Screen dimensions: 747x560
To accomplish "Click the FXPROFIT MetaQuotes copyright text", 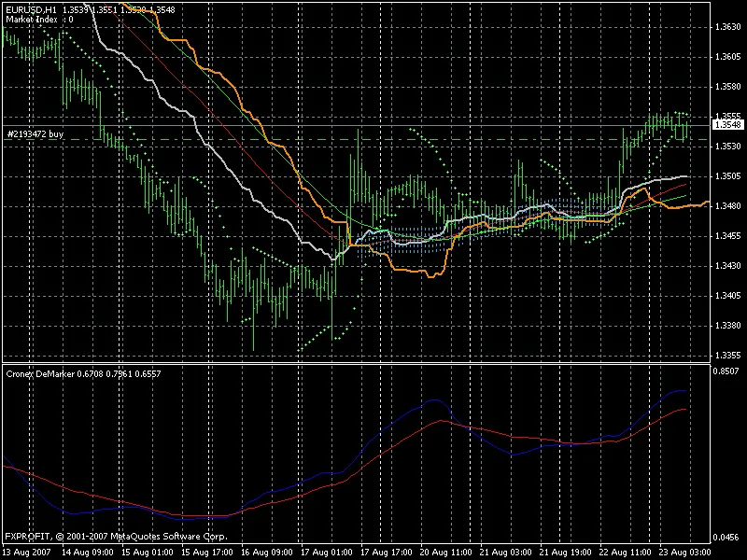I will pyautogui.click(x=112, y=537).
